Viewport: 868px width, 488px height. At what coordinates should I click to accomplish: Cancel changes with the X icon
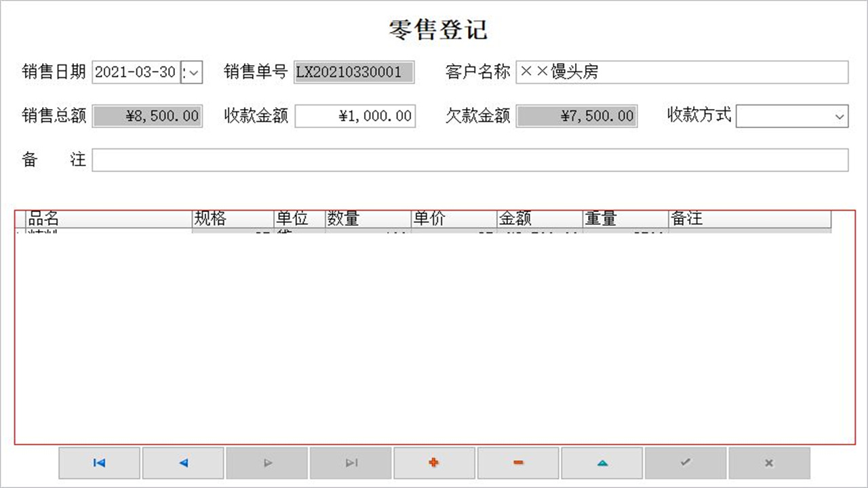coord(769,463)
